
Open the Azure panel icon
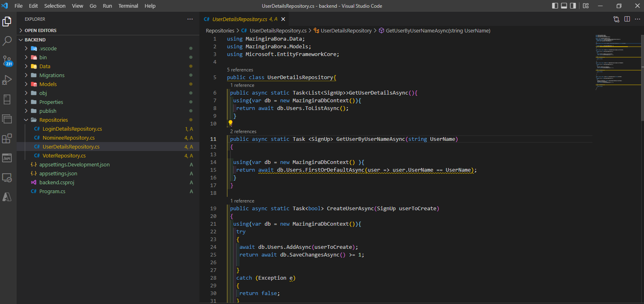point(7,197)
